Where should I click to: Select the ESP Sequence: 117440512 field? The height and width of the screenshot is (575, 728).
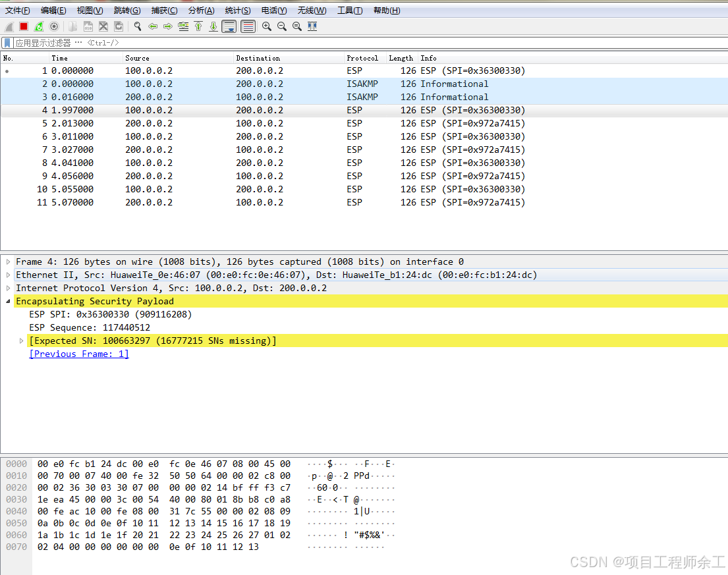pyautogui.click(x=90, y=327)
